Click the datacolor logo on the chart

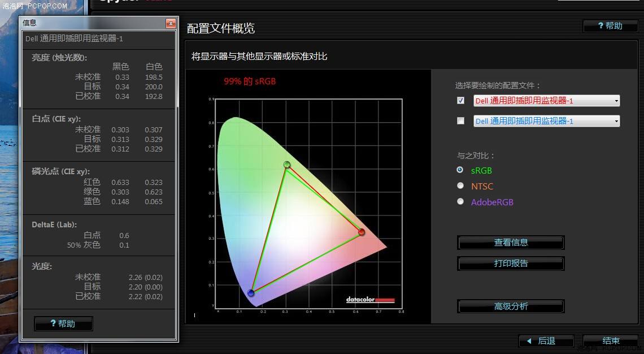click(370, 300)
